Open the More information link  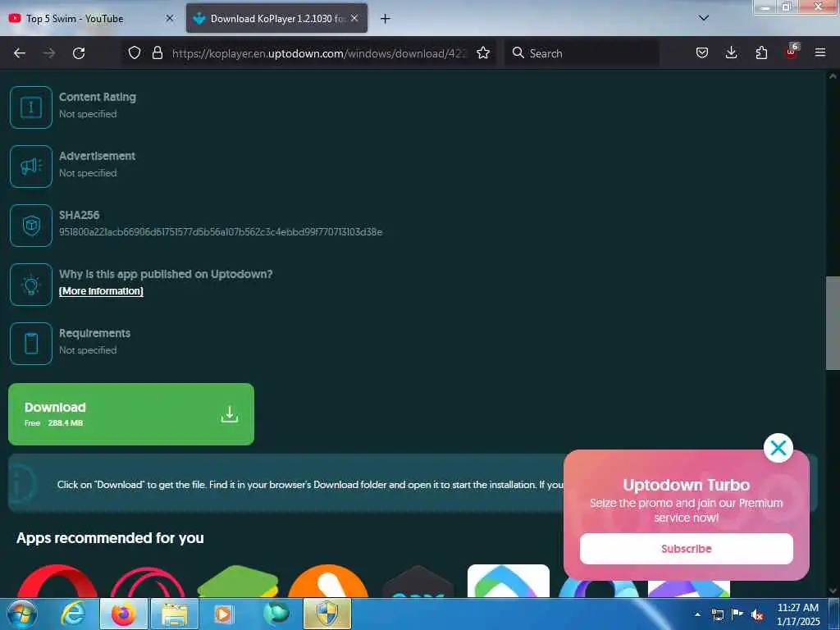101,291
